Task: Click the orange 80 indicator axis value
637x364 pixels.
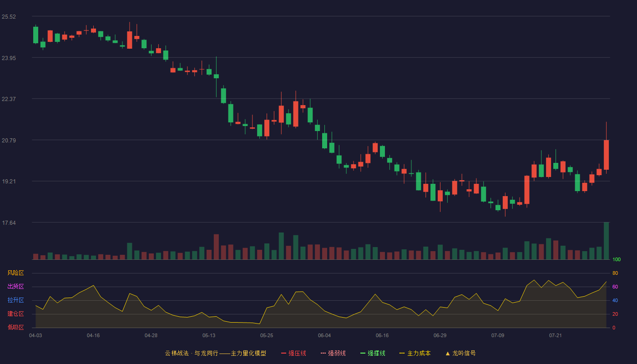Action: 615,273
